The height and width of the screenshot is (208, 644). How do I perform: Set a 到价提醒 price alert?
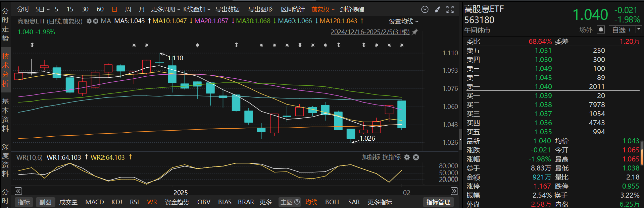point(352,9)
